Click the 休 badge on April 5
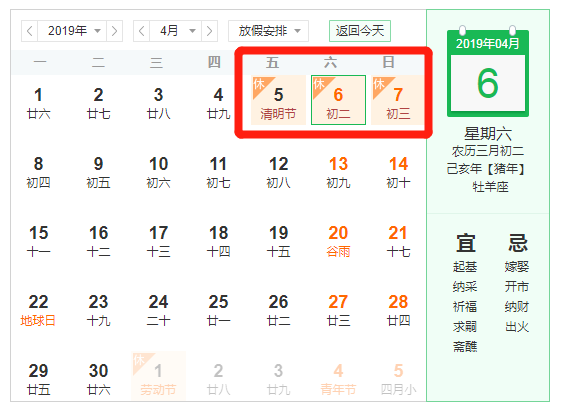Viewport: 567px width, 411px height. click(259, 84)
